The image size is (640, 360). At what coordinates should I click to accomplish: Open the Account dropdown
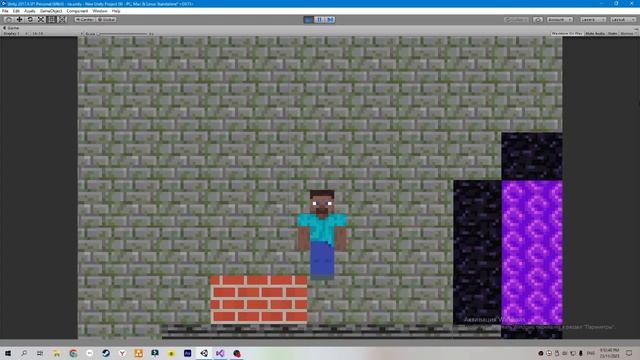coord(560,20)
